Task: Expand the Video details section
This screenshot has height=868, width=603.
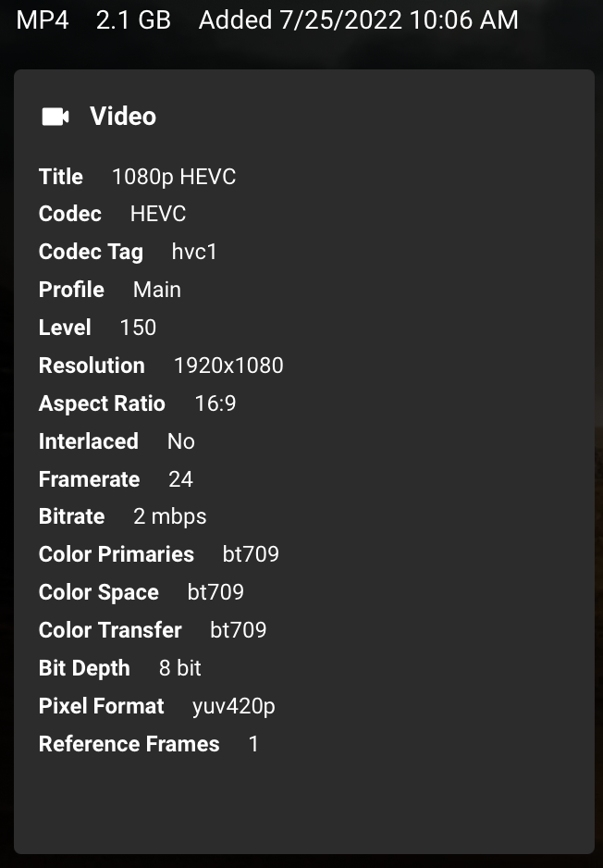Action: coord(122,116)
